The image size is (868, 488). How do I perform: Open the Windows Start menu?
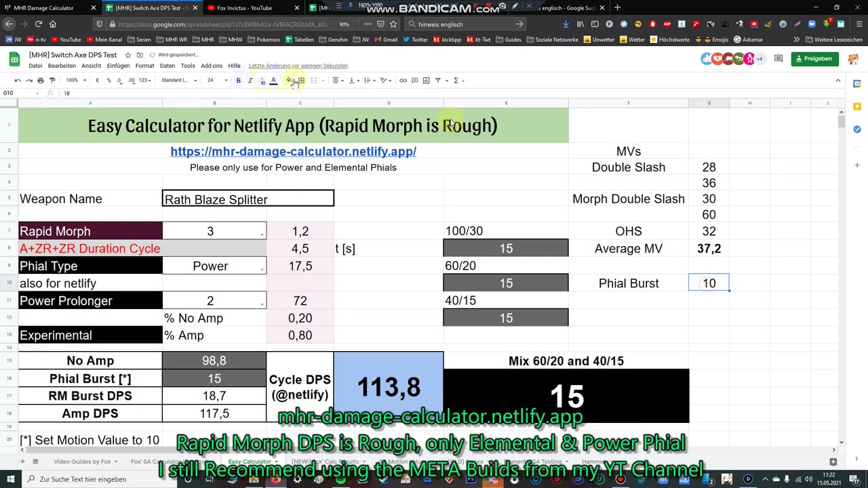coord(10,479)
